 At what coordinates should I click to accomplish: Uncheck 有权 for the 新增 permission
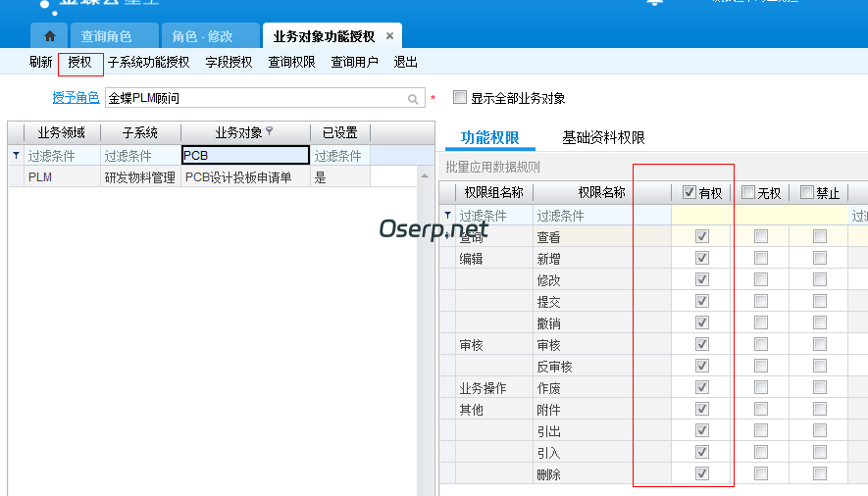point(702,258)
